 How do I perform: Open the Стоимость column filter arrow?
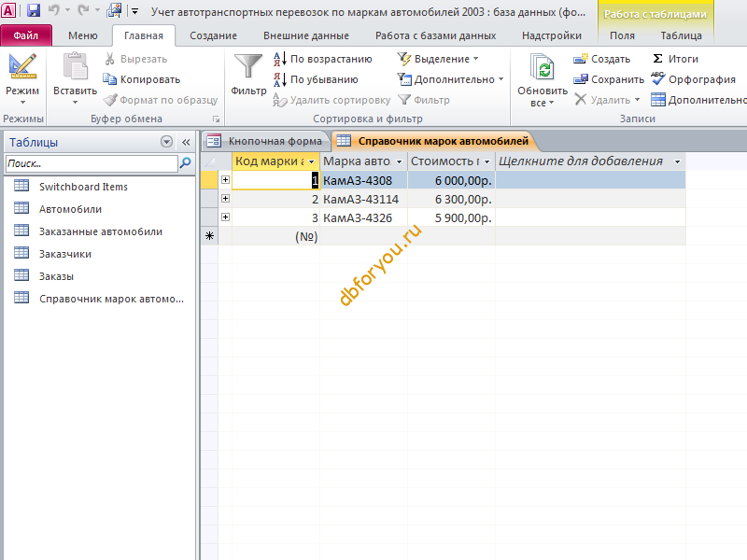tap(486, 161)
